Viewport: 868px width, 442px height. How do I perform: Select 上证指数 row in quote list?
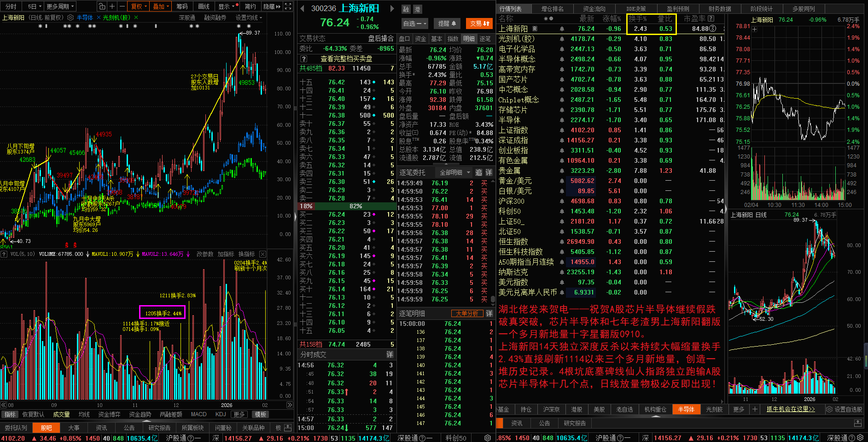point(611,130)
